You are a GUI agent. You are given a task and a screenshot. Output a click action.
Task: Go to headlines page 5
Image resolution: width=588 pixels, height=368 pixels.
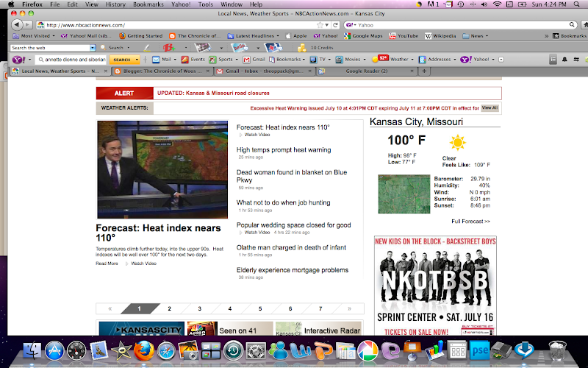pyautogui.click(x=260, y=308)
